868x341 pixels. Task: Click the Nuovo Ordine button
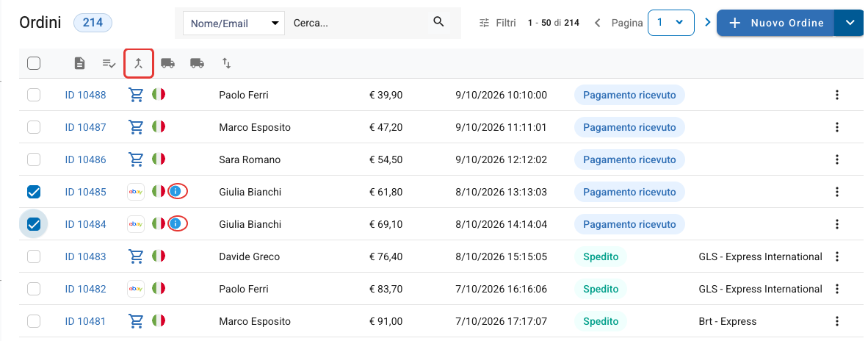tap(775, 23)
